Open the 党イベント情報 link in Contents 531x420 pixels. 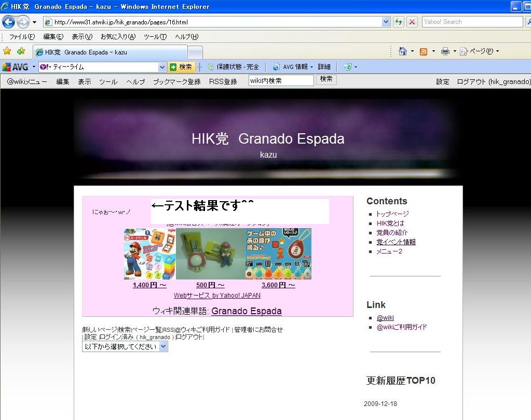click(396, 242)
